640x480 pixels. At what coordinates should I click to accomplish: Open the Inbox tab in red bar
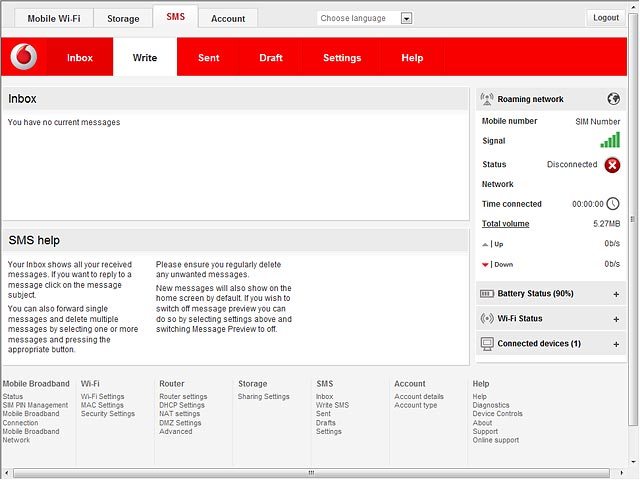tap(80, 57)
